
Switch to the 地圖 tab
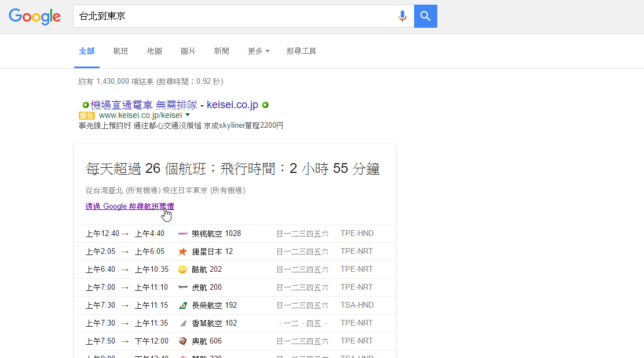tap(154, 51)
